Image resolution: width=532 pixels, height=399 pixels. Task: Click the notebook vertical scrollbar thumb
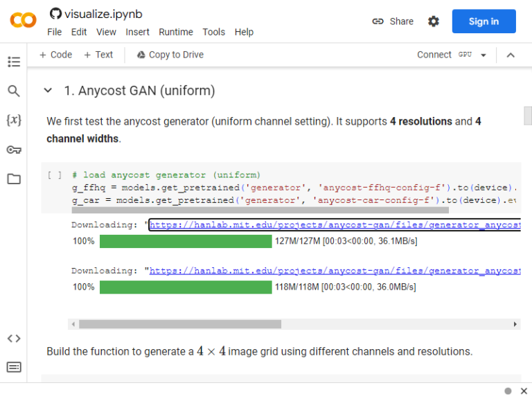528,116
